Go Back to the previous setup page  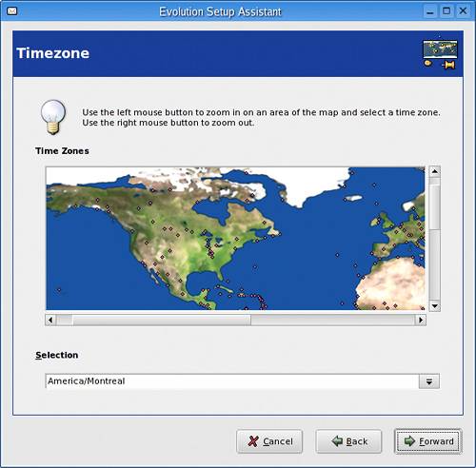tap(348, 441)
